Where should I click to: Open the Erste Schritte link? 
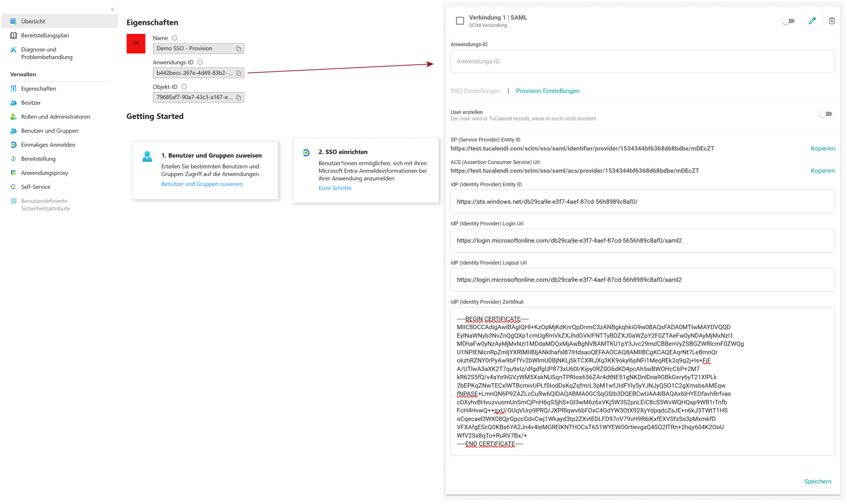click(x=335, y=188)
